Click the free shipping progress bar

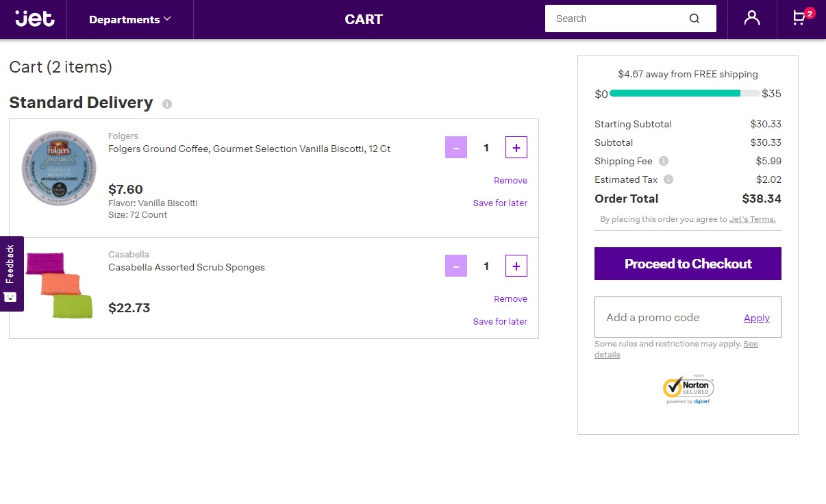coord(684,94)
